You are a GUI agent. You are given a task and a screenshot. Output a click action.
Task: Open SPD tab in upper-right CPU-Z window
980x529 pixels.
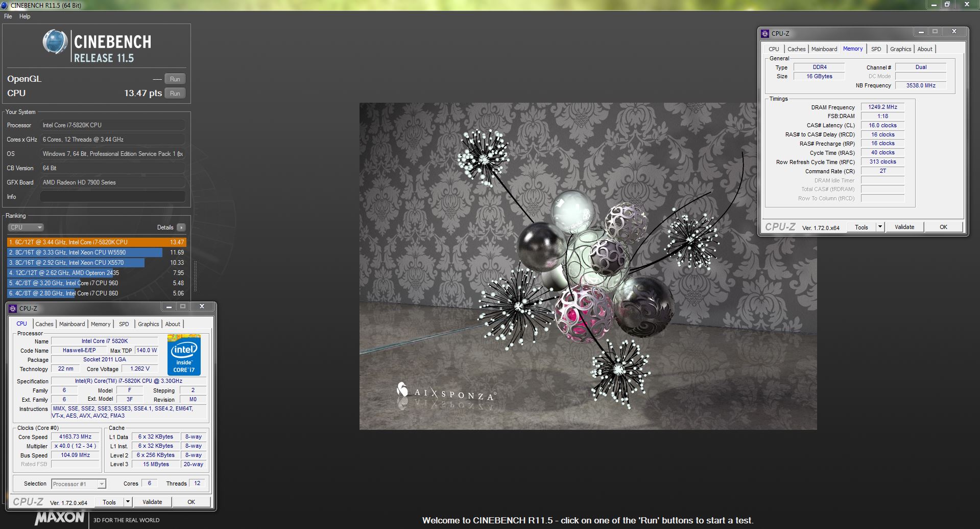click(x=876, y=49)
